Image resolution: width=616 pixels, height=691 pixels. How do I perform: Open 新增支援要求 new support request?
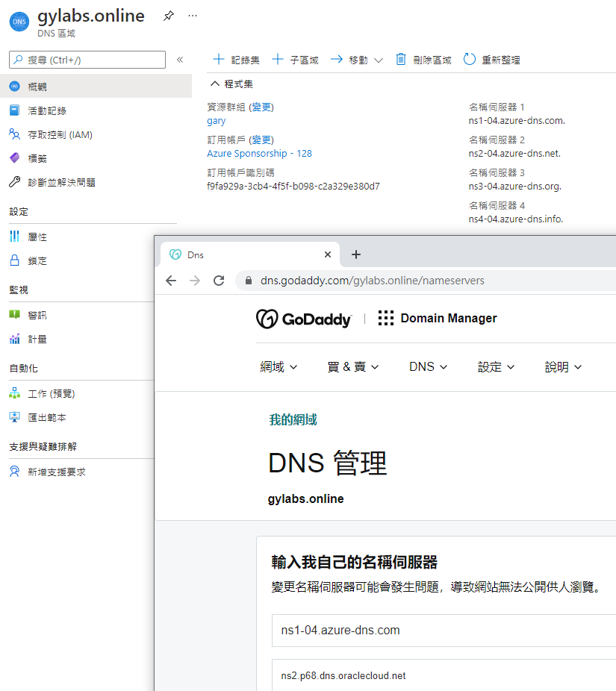[x=57, y=472]
